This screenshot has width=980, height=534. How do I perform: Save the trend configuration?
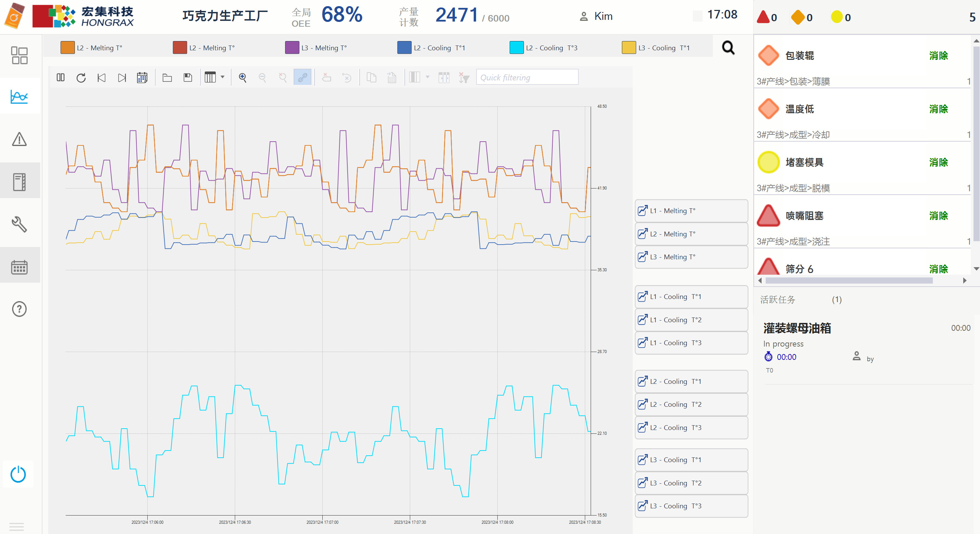188,78
